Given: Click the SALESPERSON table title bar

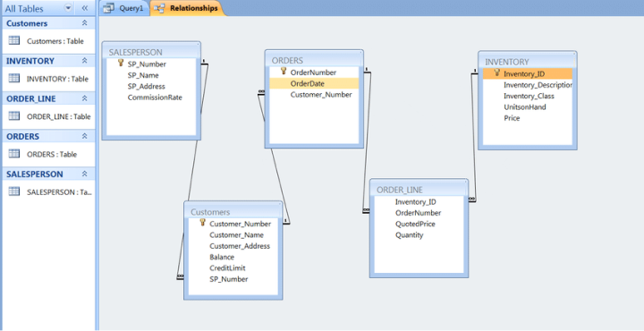Looking at the screenshot, I should [x=151, y=51].
